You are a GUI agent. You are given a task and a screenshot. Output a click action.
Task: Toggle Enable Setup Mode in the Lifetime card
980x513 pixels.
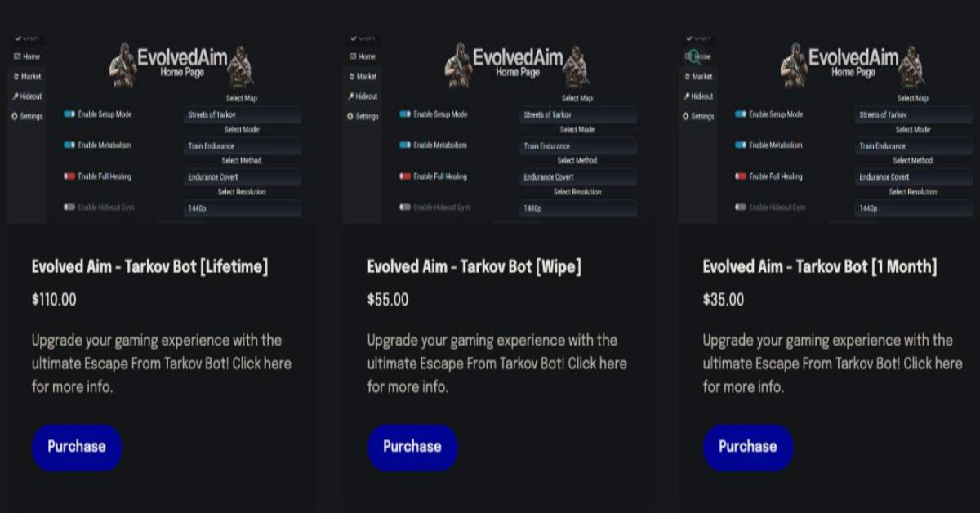click(x=69, y=114)
